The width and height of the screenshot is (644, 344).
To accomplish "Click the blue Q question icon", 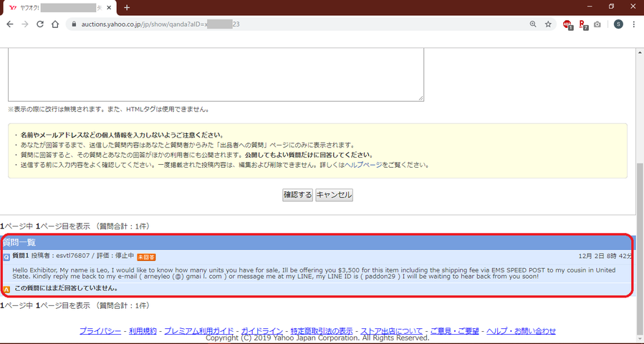I will [x=6, y=257].
